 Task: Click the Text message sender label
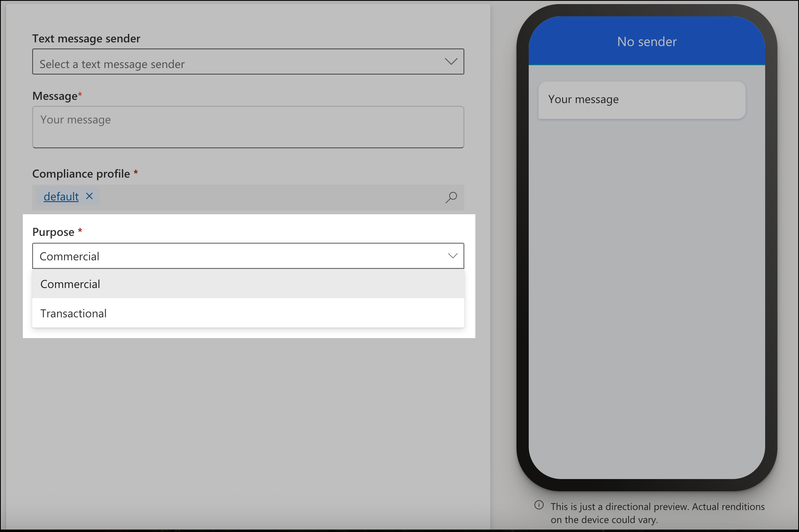tap(86, 38)
